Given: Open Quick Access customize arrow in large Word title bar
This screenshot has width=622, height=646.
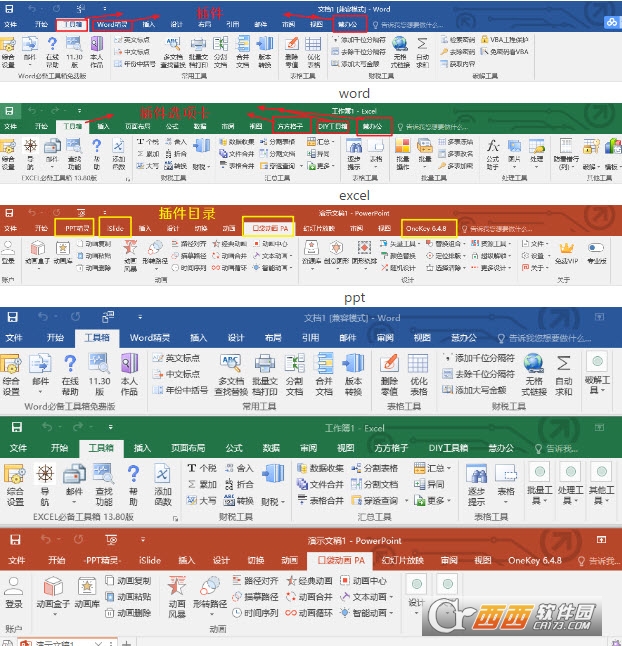Looking at the screenshot, I should pos(140,317).
